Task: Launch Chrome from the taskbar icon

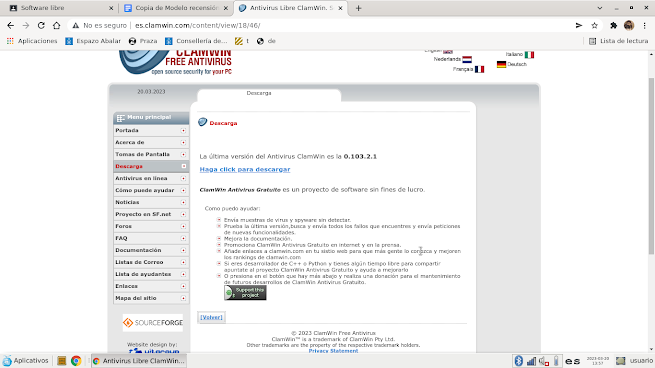Action: click(x=76, y=361)
